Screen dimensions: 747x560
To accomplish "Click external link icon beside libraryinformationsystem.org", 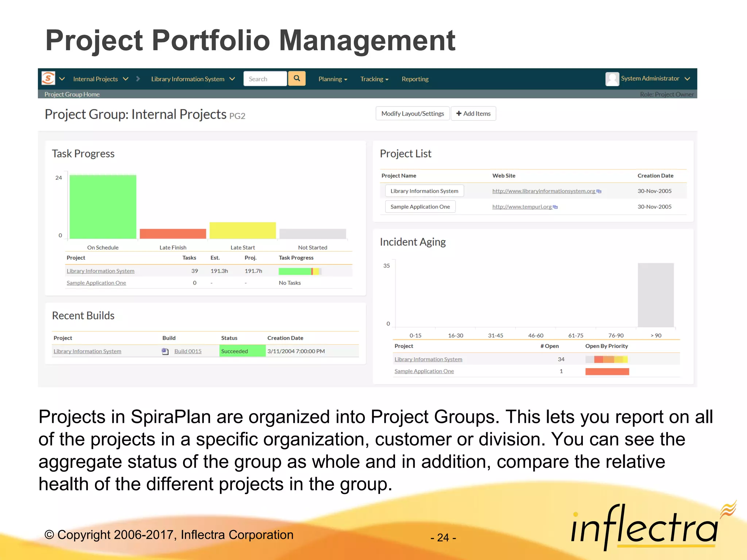I will pyautogui.click(x=599, y=191).
